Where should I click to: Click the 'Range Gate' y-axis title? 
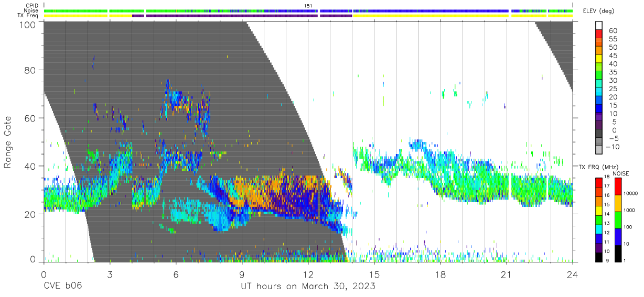(x=8, y=142)
